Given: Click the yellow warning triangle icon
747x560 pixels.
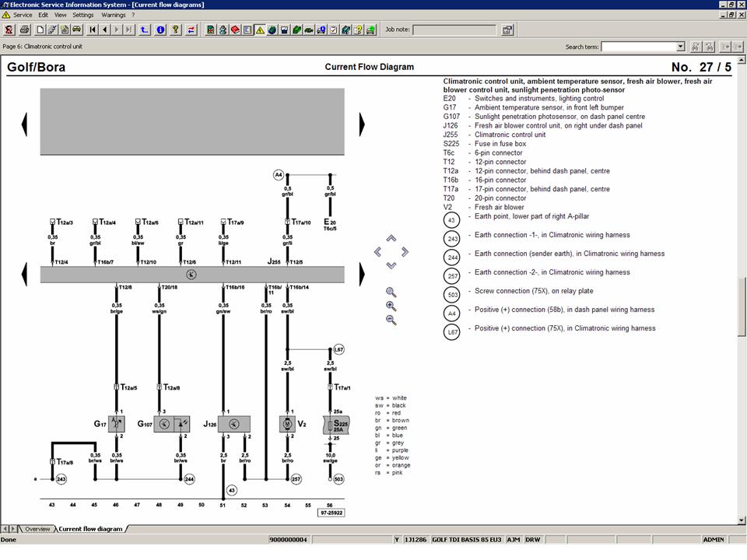Looking at the screenshot, I should (260, 30).
